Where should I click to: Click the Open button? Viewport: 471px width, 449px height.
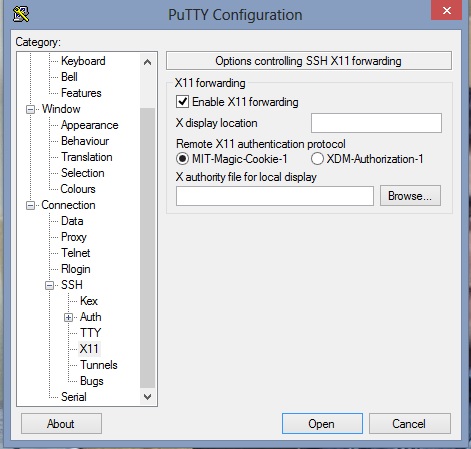click(322, 424)
